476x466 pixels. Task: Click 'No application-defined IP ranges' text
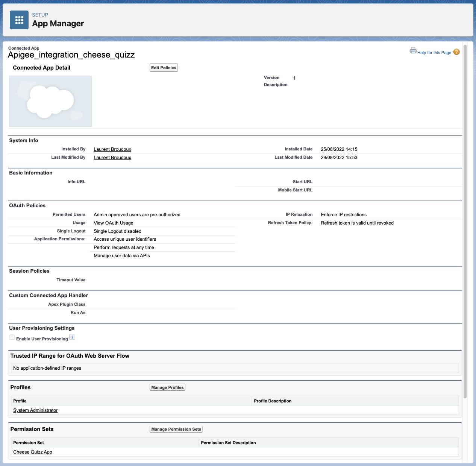click(x=47, y=368)
